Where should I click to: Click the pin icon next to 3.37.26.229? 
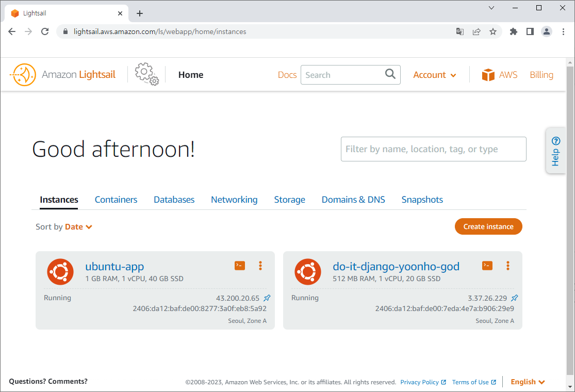(515, 298)
